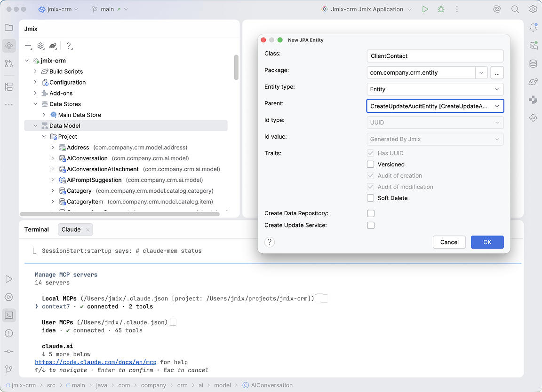The width and height of the screenshot is (542, 392).
Task: Click the Jmix tree horizontal scrollbar
Action: tap(120, 214)
